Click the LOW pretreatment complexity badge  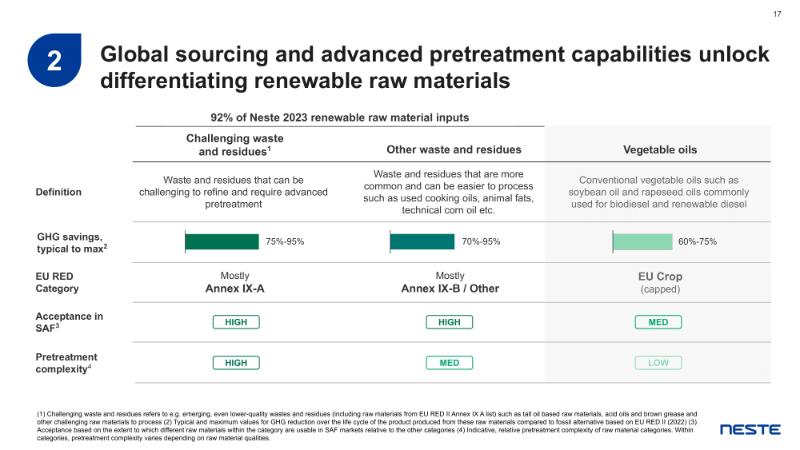click(659, 362)
